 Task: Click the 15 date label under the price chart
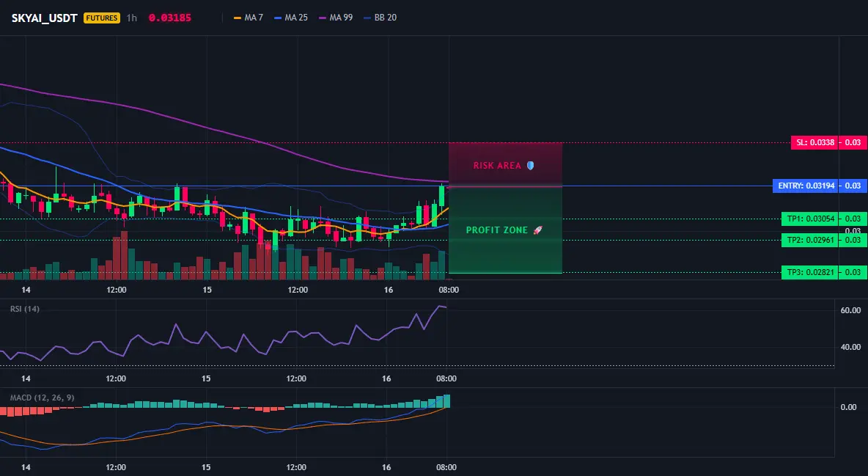coord(207,290)
